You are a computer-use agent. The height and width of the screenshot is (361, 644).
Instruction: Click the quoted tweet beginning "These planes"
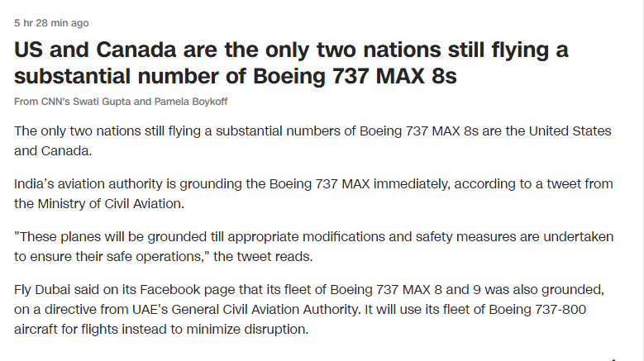(314, 246)
